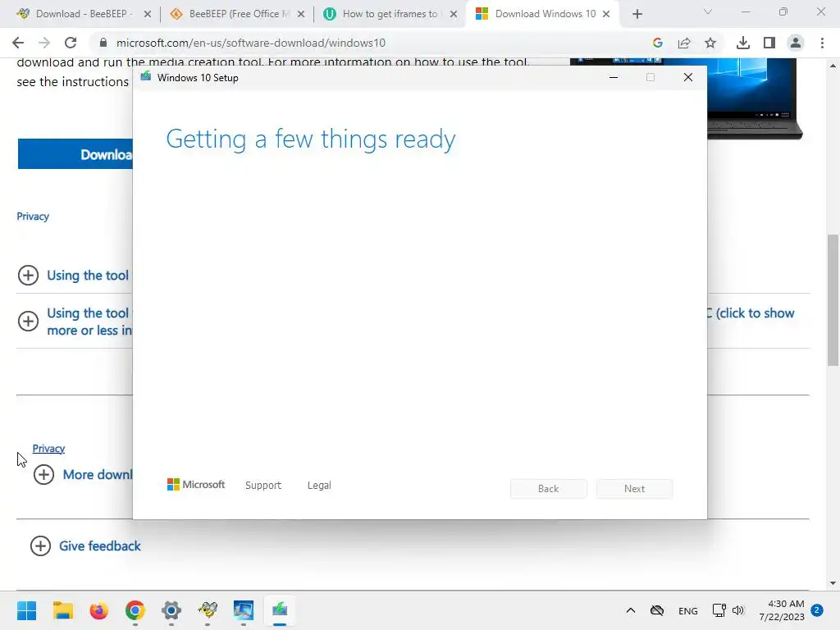This screenshot has height=630, width=840.
Task: Go back in Chrome browser history
Action: tap(18, 43)
